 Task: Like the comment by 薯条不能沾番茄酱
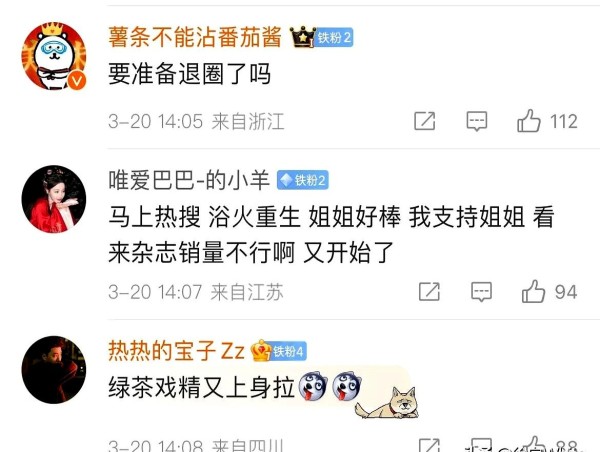(x=529, y=121)
